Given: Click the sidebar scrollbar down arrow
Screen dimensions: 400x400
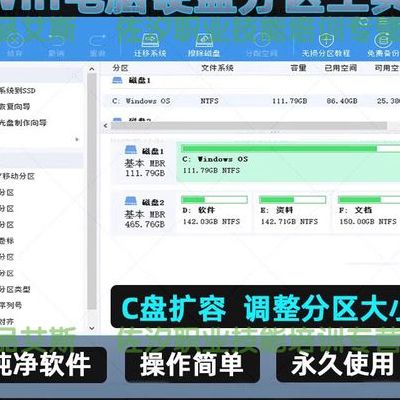Looking at the screenshot, I should pyautogui.click(x=92, y=328).
